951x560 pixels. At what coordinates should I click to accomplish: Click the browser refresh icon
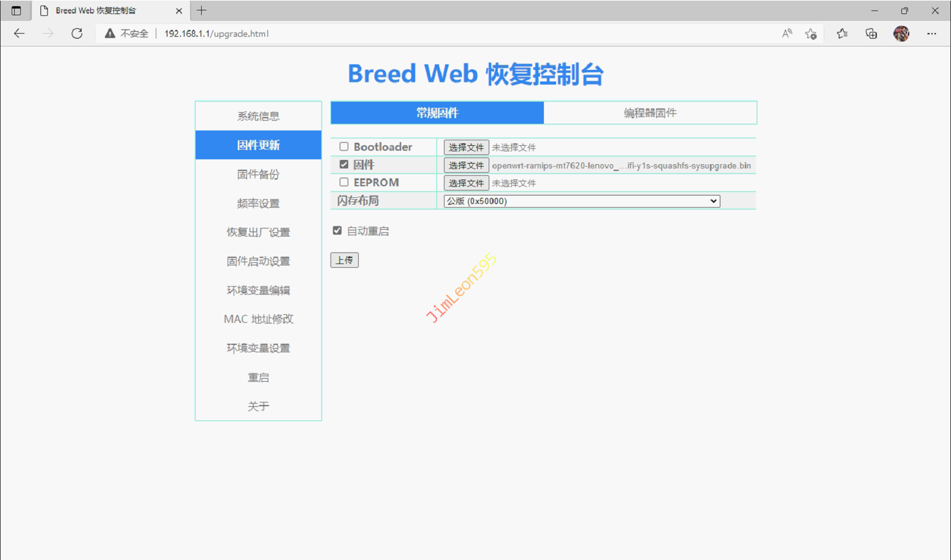pyautogui.click(x=77, y=34)
